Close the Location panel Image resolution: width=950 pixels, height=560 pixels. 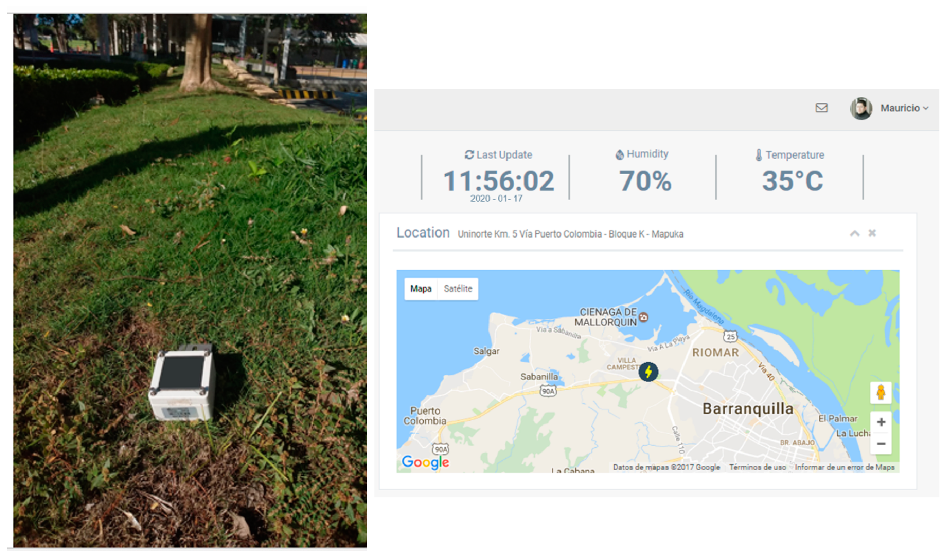coord(872,233)
